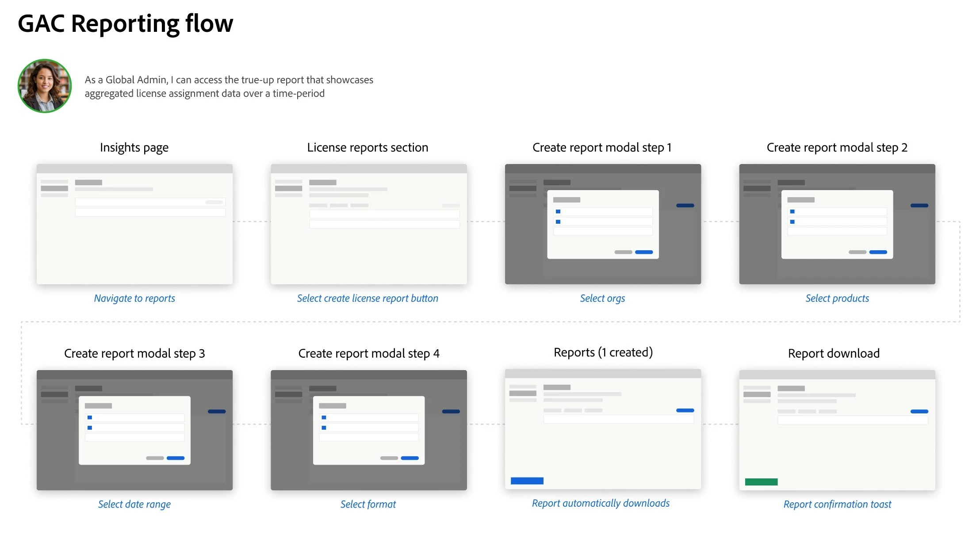
Task: Check first blue checkbox in step 1 modal
Action: (x=558, y=212)
